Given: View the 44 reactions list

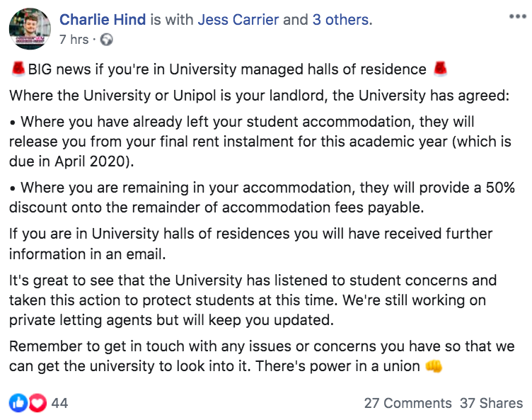Looking at the screenshot, I should coord(59,403).
